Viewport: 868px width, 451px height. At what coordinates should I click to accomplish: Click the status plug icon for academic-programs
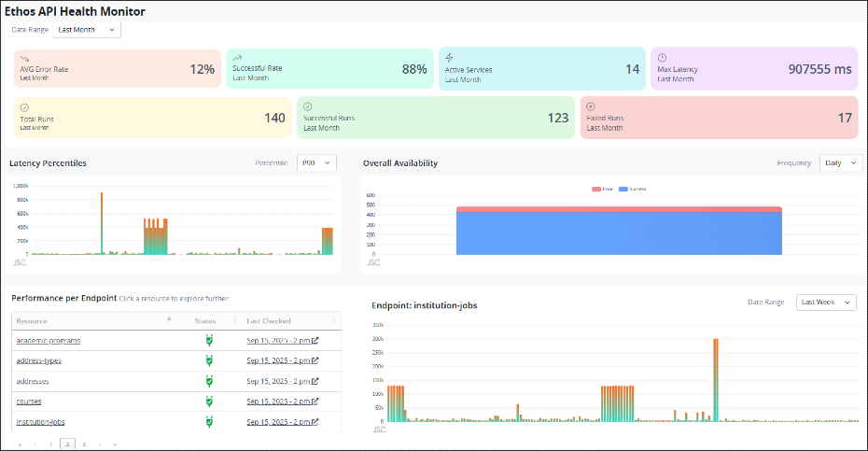point(209,340)
